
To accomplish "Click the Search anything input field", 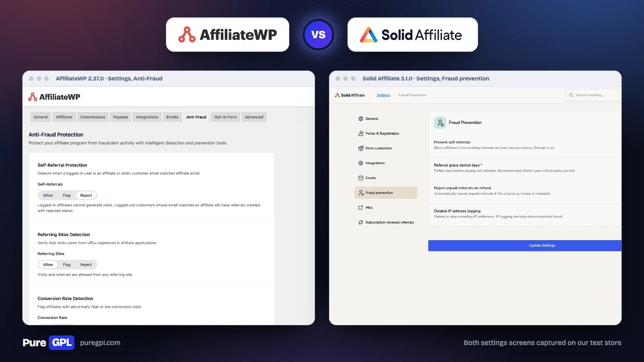I will coord(594,95).
